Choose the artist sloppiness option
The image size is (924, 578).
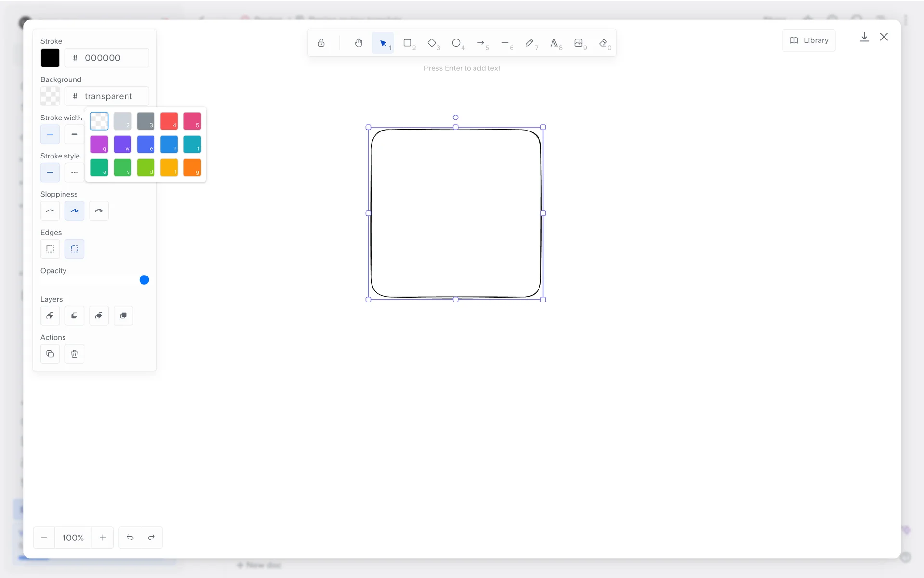tap(75, 211)
